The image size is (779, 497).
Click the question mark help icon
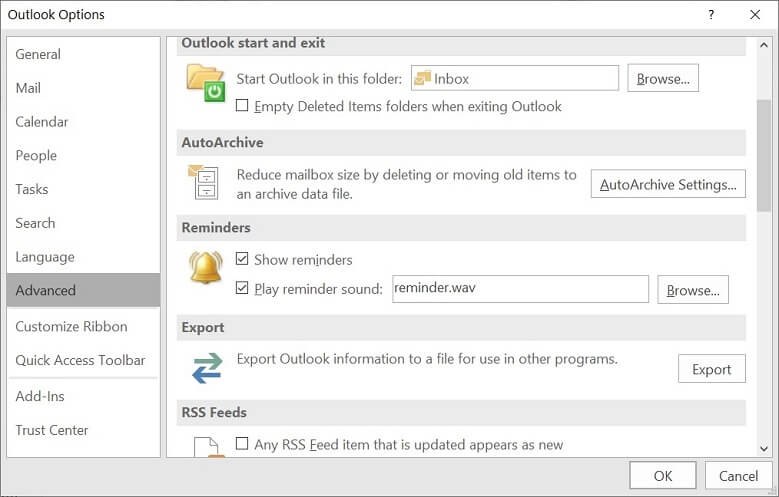pyautogui.click(x=711, y=14)
